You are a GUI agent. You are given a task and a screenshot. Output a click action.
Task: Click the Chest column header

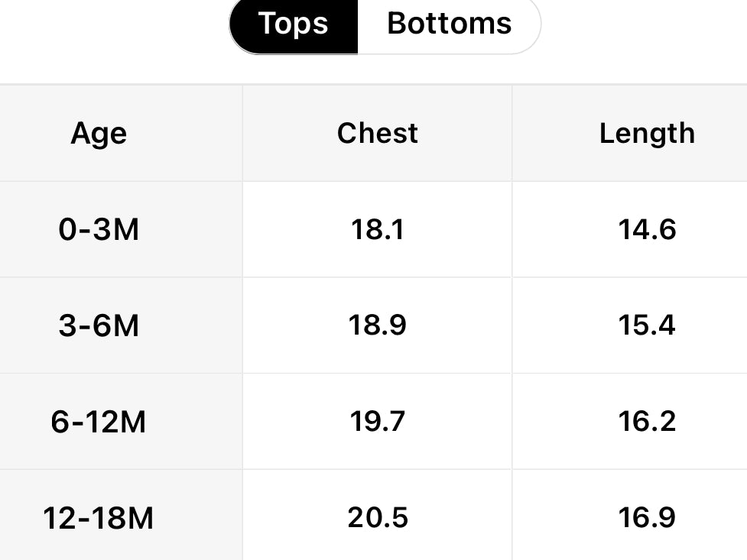pos(377,134)
